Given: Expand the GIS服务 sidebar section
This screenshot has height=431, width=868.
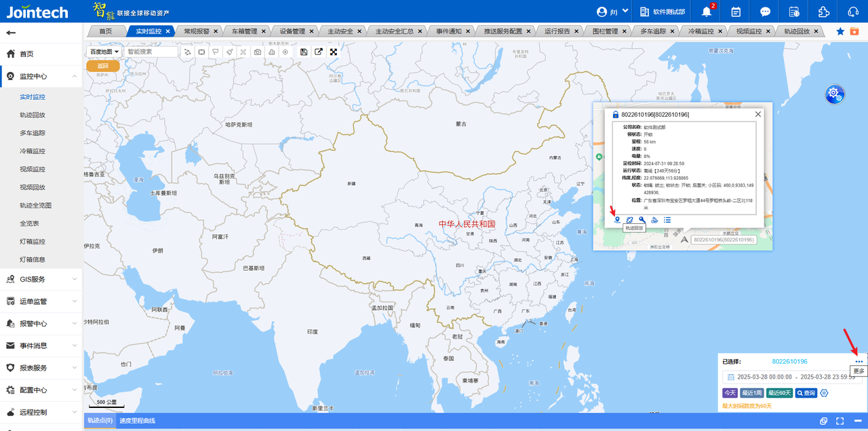Looking at the screenshot, I should pos(41,279).
